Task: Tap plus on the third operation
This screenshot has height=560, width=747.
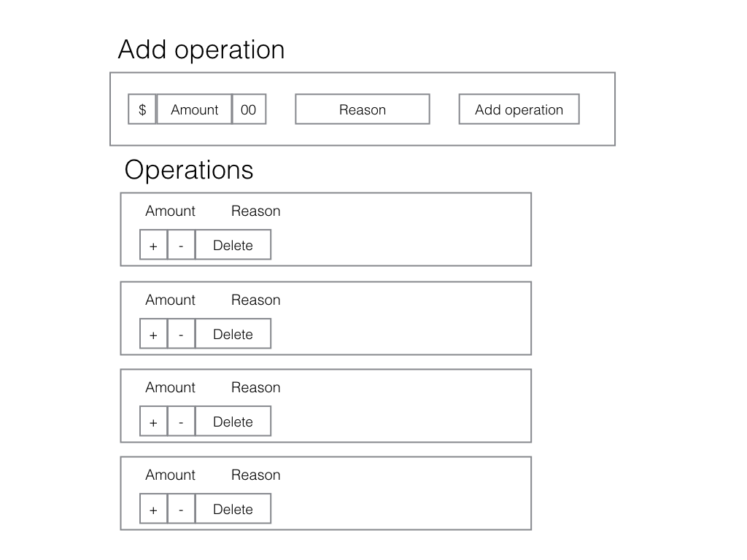Action: [153, 421]
